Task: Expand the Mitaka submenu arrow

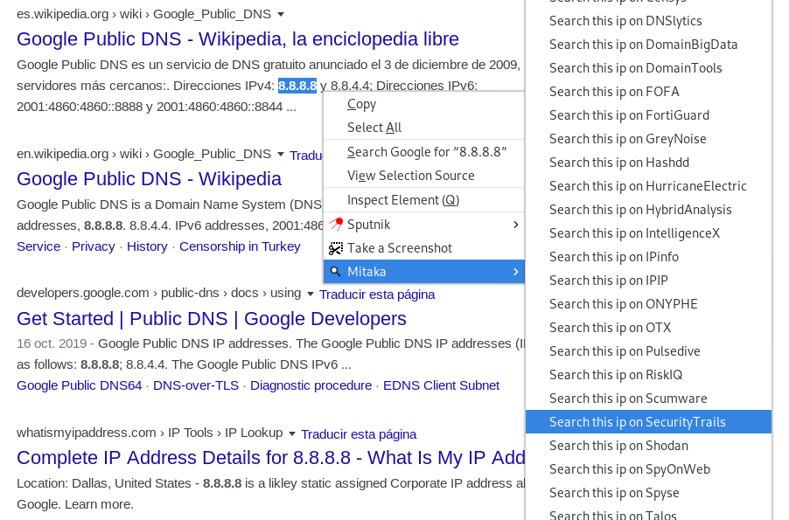Action: click(x=515, y=272)
